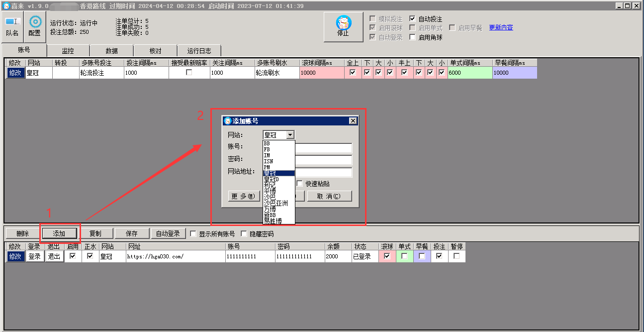Pick 利记 from the site dropdown list
The image size is (644, 332).
[x=279, y=185]
